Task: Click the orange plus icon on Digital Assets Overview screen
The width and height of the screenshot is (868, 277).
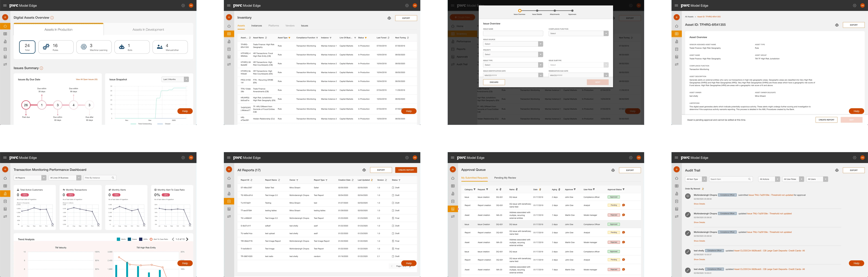Action: click(x=5, y=17)
